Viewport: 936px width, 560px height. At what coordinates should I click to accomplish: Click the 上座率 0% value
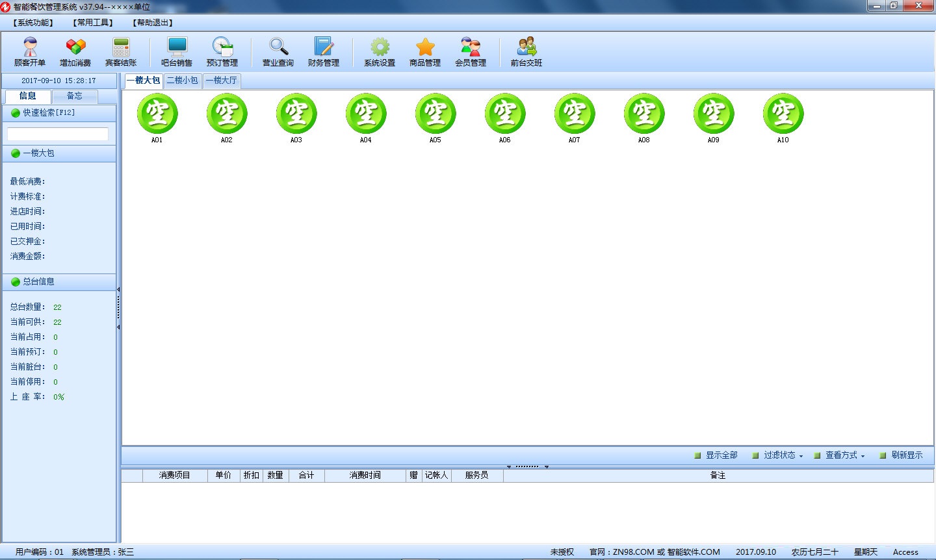[x=59, y=397]
